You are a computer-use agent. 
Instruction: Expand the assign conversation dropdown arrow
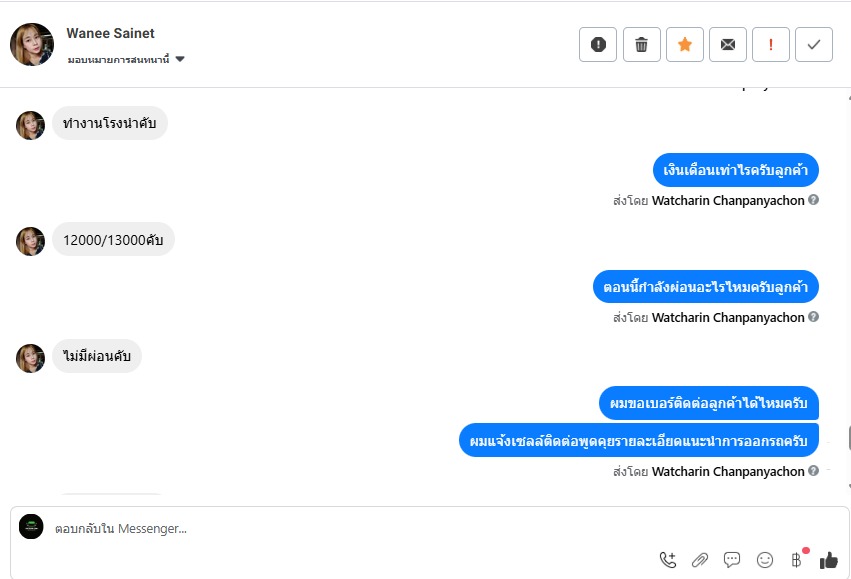point(180,59)
